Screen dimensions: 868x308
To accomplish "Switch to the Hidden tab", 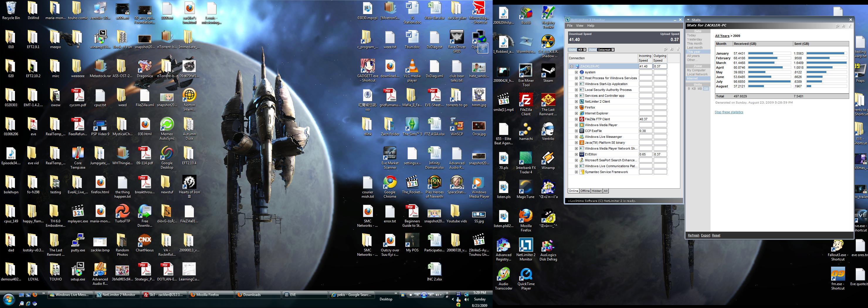I will [x=596, y=191].
